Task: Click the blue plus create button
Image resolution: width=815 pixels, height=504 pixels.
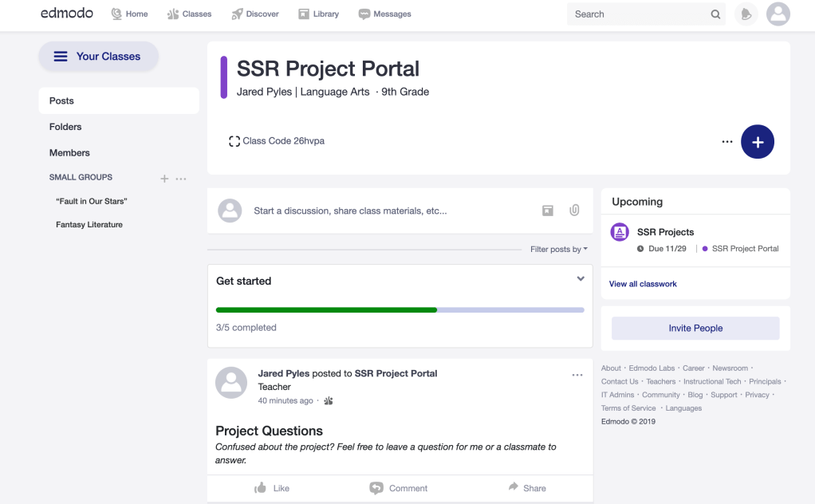Action: coord(757,142)
